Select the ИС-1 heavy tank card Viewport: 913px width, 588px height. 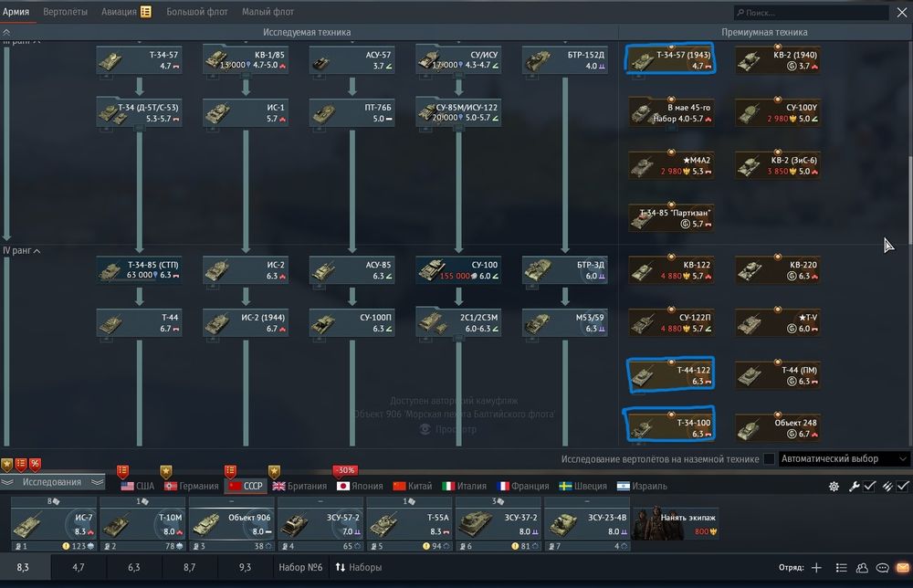point(246,113)
